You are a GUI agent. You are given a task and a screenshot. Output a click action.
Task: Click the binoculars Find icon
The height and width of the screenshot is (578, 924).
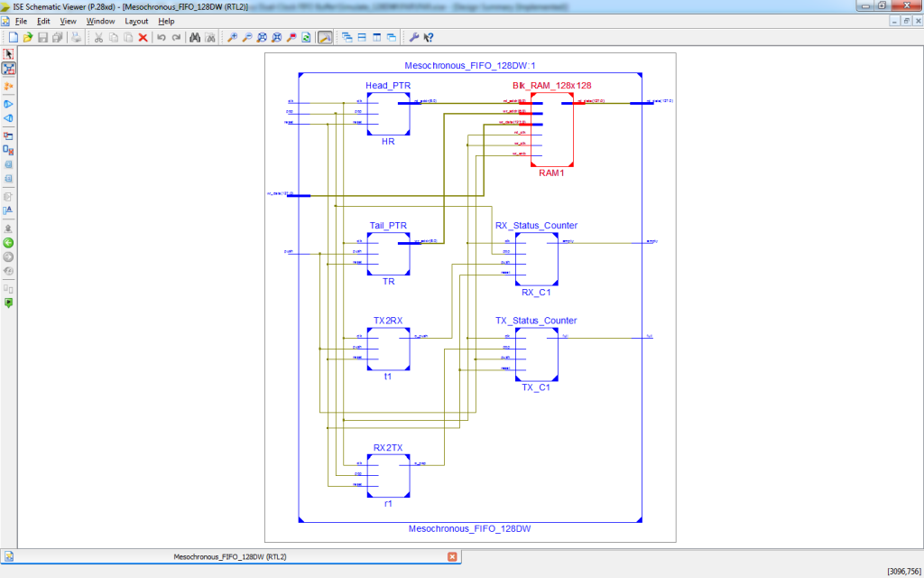(195, 38)
